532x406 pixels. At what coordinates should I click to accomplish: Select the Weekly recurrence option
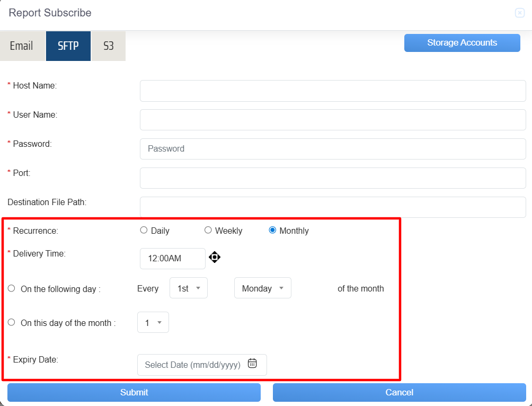[208, 231]
